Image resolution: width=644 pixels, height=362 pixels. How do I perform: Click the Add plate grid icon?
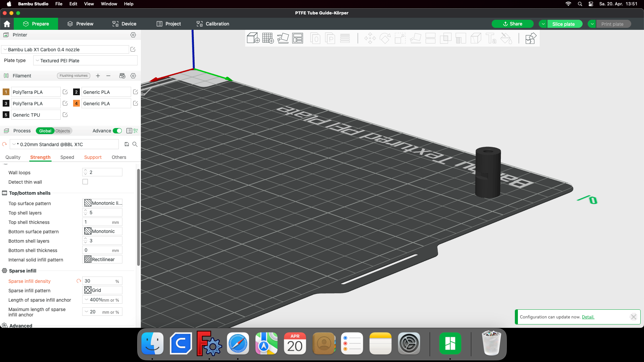(x=268, y=38)
